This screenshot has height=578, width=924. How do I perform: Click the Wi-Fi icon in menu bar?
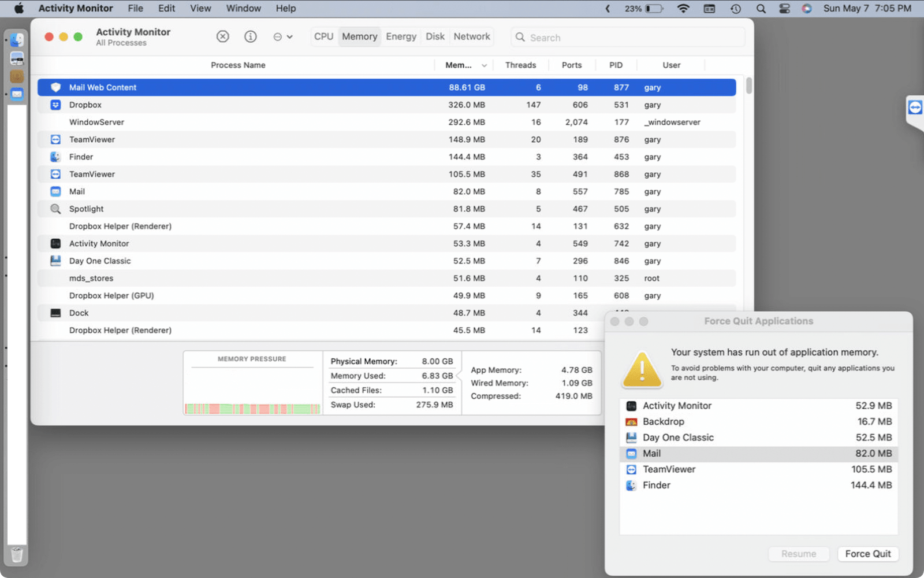[x=683, y=8]
